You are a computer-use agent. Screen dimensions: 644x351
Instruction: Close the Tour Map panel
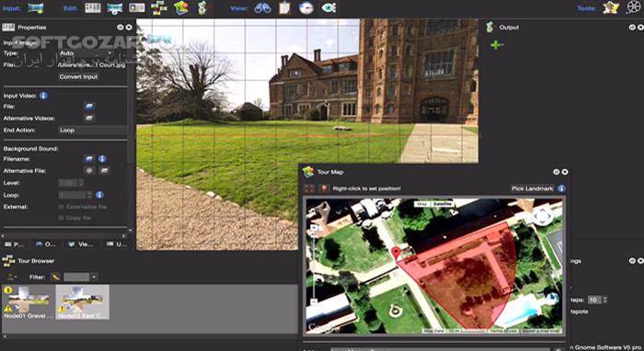point(565,172)
